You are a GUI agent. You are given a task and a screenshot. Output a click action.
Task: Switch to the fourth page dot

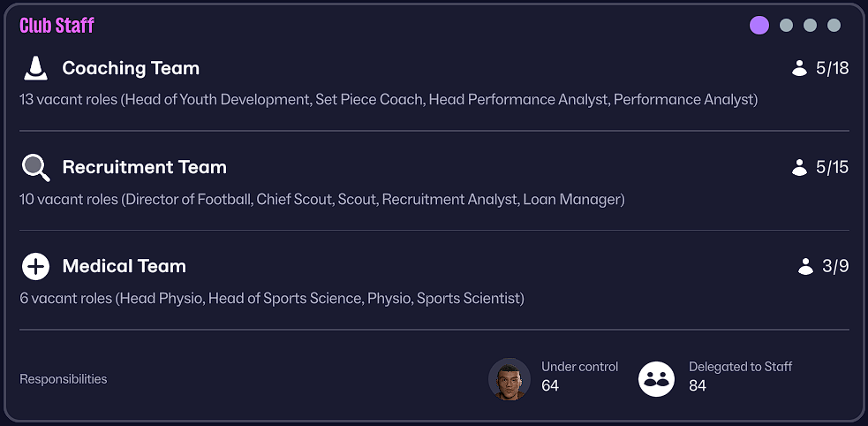pos(834,26)
